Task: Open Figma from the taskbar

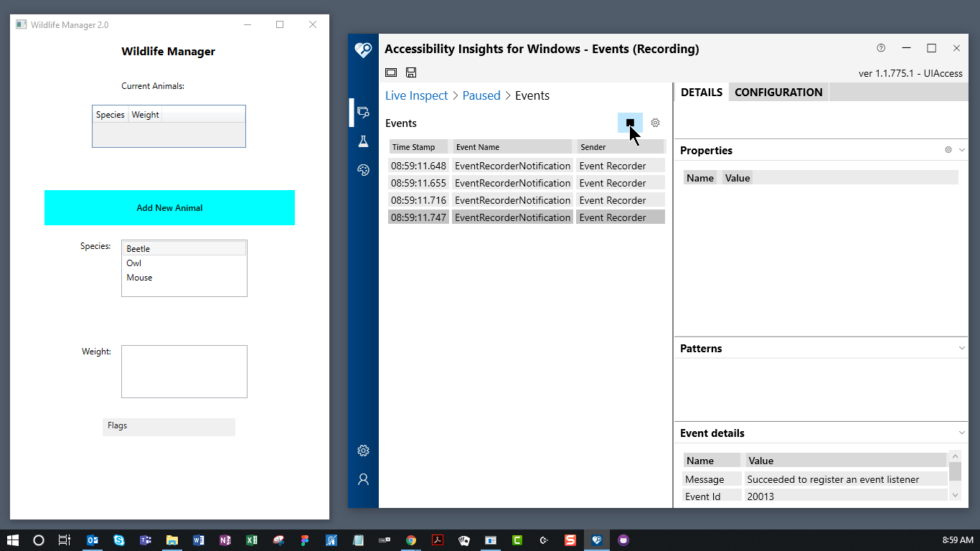Action: point(305,540)
